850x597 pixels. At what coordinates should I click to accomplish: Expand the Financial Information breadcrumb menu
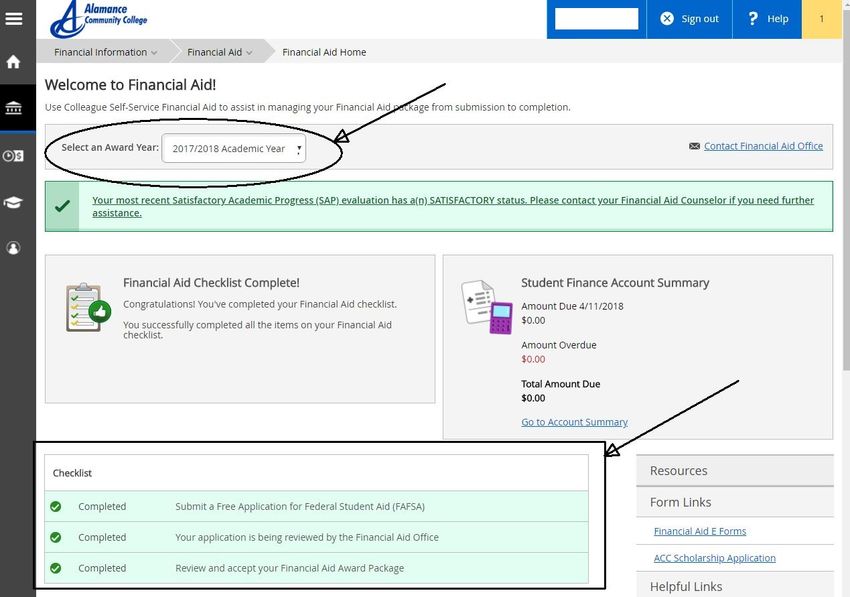[x=106, y=52]
